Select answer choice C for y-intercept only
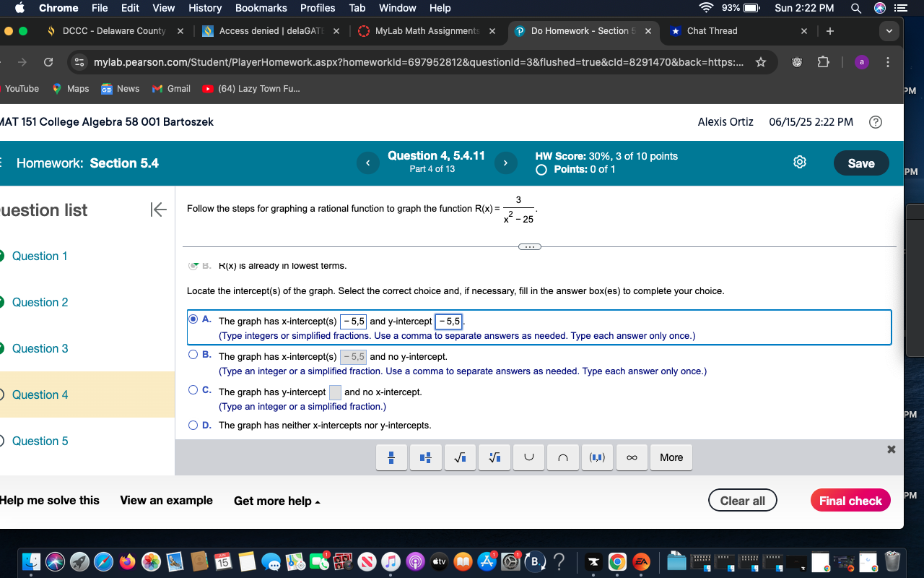 coord(193,392)
